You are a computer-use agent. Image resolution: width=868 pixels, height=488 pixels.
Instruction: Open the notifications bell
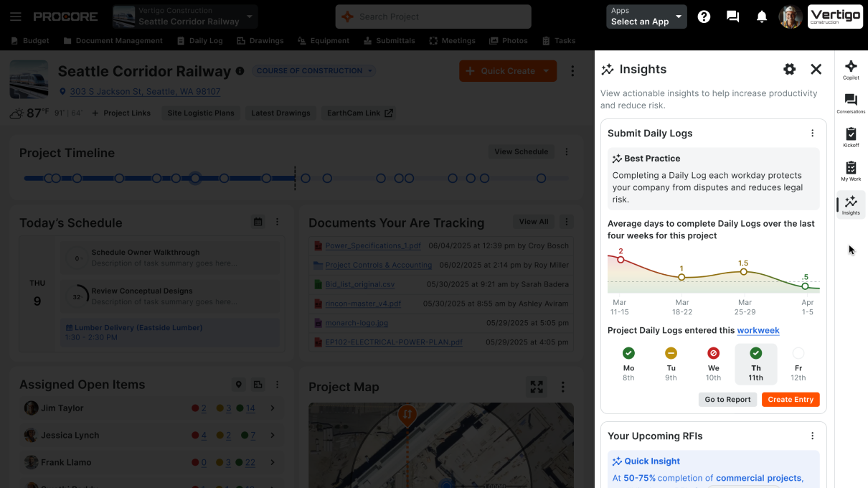pos(761,16)
